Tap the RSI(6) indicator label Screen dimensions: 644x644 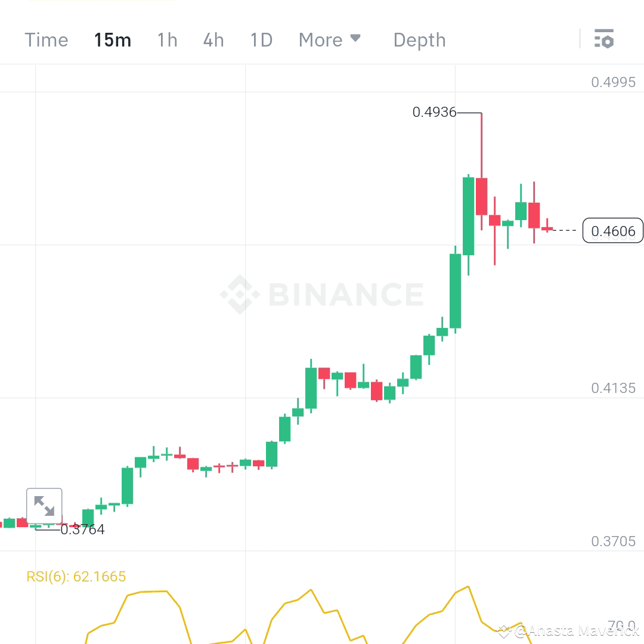click(x=75, y=577)
